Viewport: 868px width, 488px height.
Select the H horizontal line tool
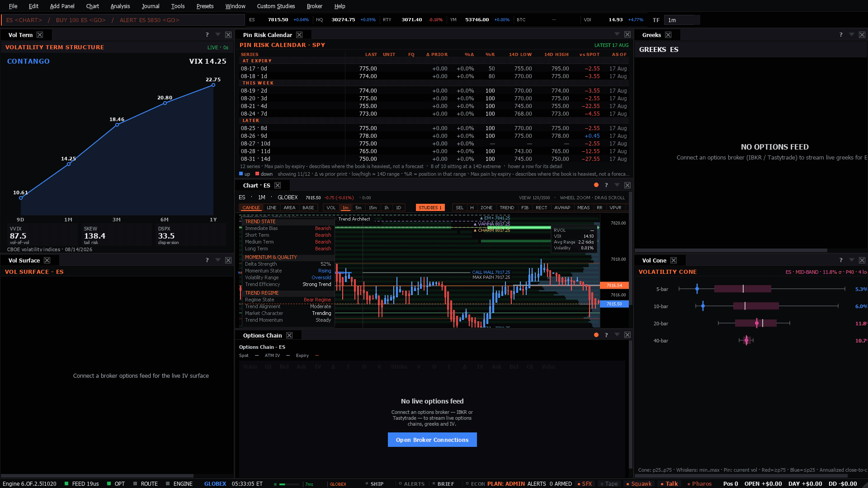(x=472, y=208)
